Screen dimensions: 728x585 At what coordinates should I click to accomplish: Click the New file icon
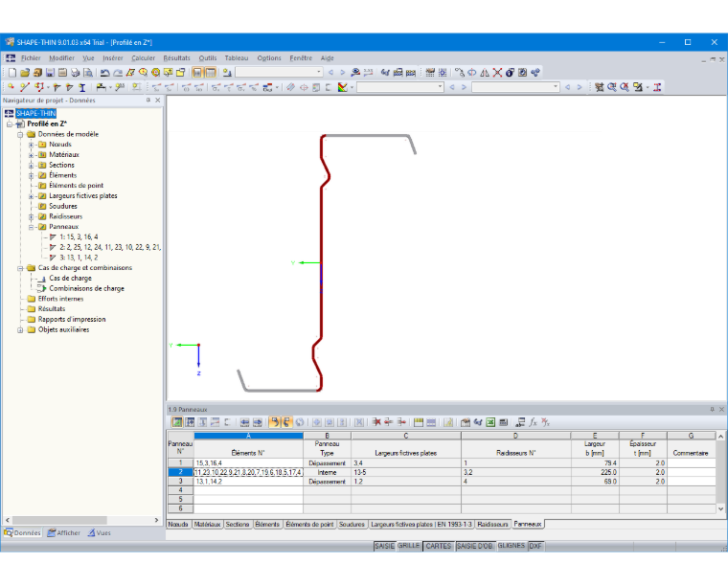12,73
